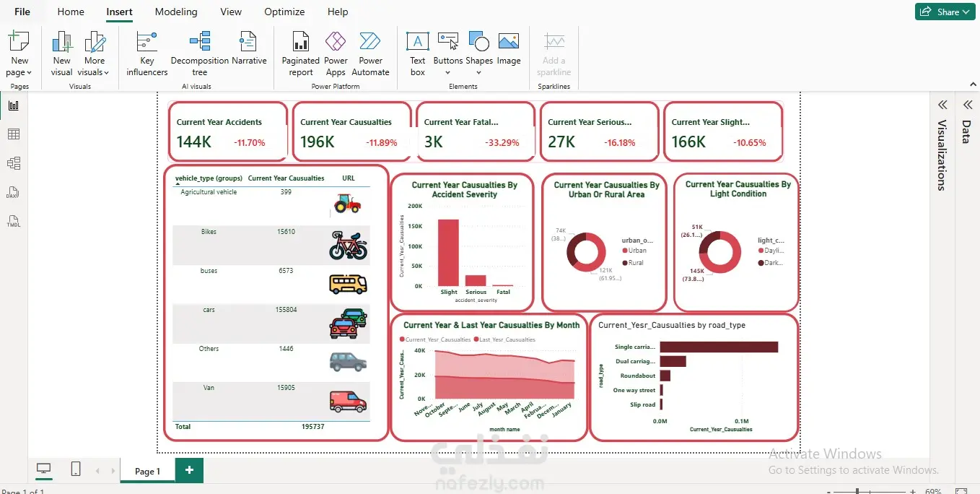Select the Dual carriageway bar

673,361
